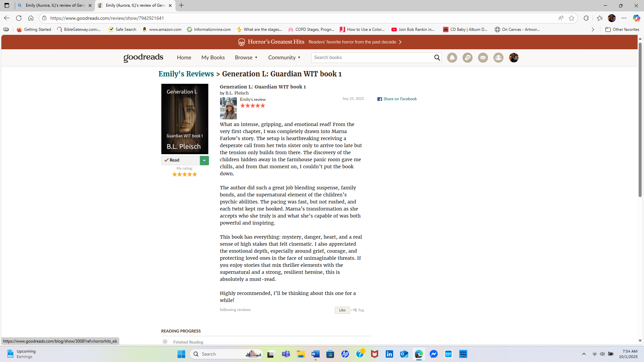The image size is (644, 362).
Task: Like Emily's review
Action: click(342, 310)
